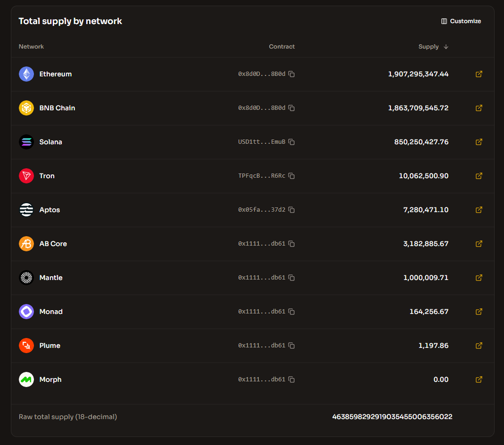Open the Aptos external explorer link

point(479,210)
